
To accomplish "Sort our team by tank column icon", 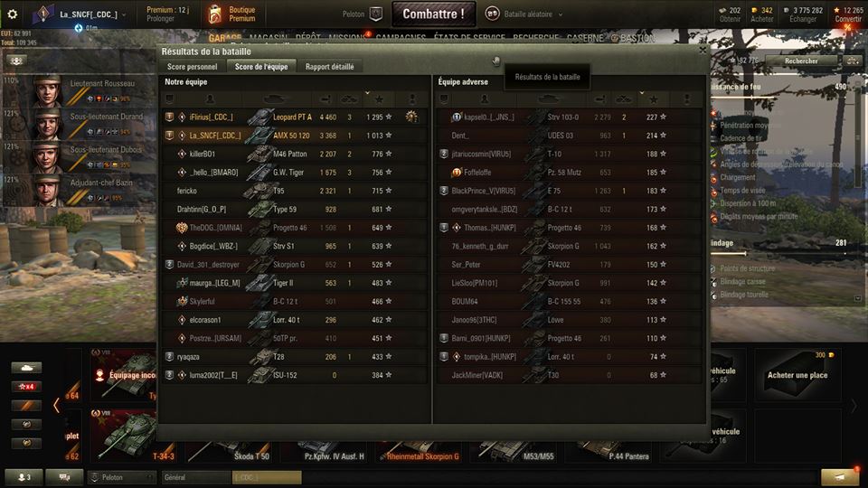I will (275, 99).
